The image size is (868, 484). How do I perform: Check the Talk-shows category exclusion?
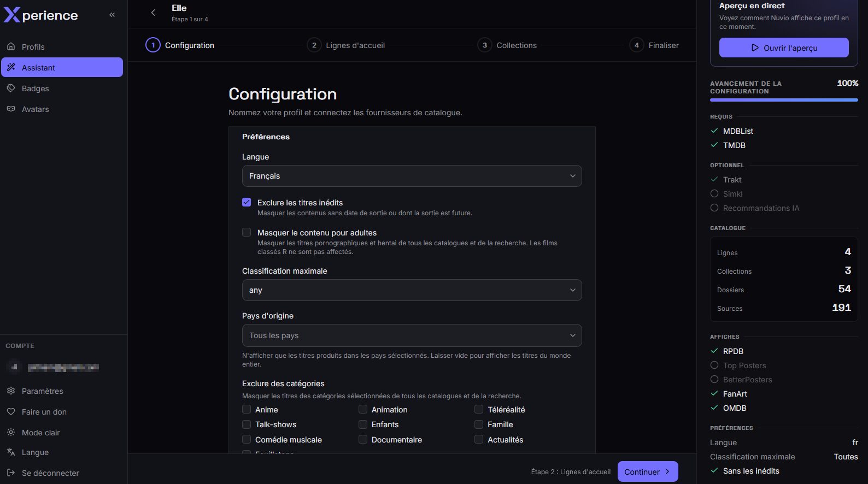tap(247, 424)
